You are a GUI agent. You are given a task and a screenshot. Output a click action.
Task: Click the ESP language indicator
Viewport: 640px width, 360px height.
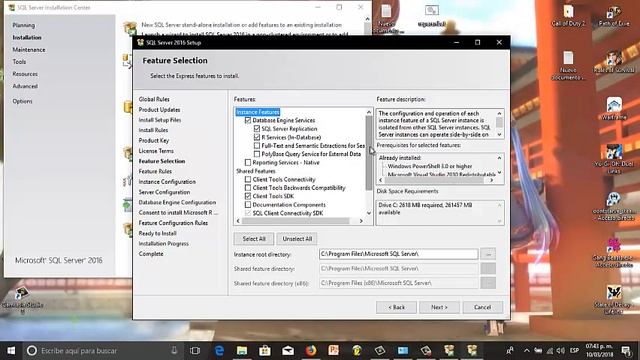[x=574, y=351]
